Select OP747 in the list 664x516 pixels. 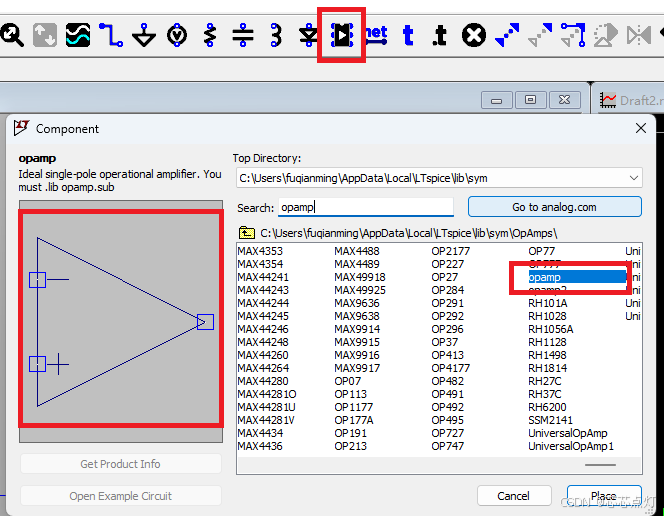448,446
